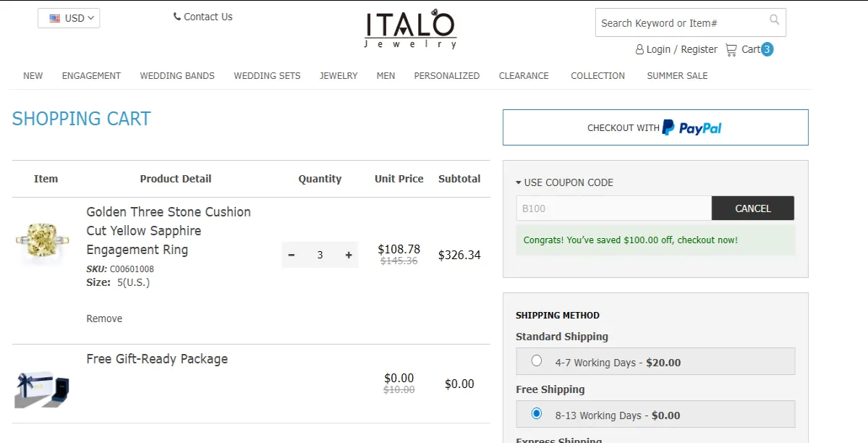Open the Contact Us link
Screen dimensions: 868x443
tap(208, 17)
